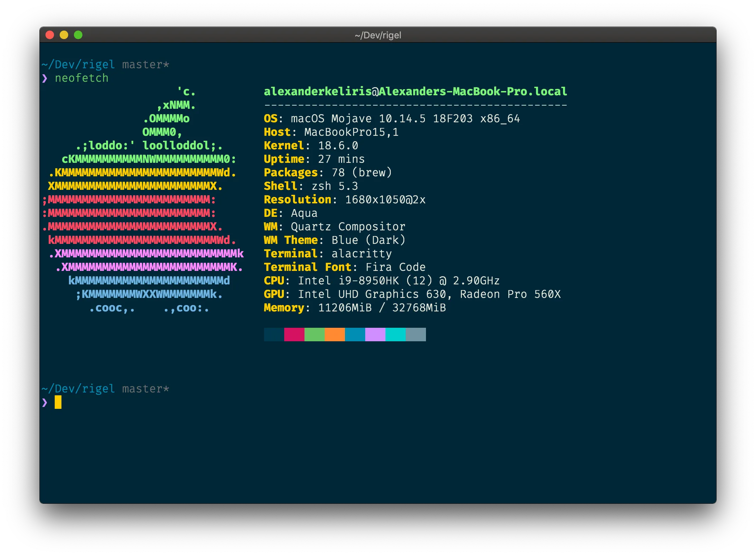Screen dimensions: 756x556
Task: Click the Packages value '78 (brew)'
Action: pyautogui.click(x=361, y=172)
